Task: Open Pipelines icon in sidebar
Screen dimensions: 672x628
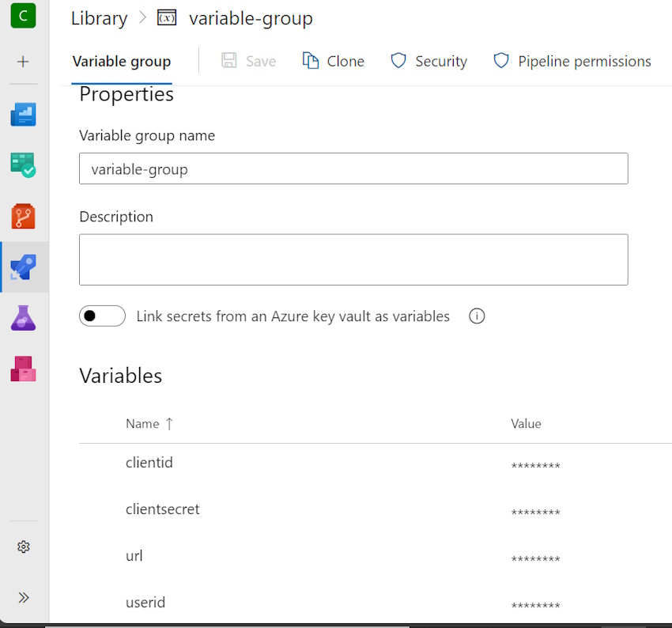Action: (x=24, y=267)
